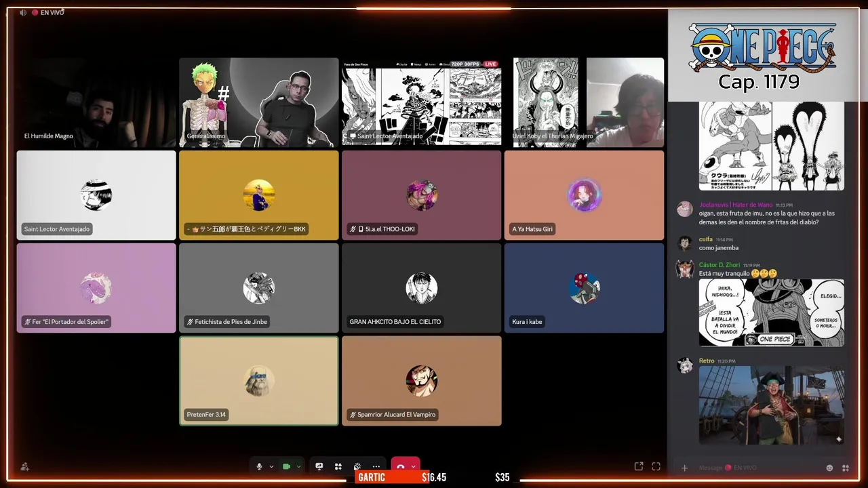This screenshot has height=488, width=868.
Task: Open apps icon in chat box
Action: coord(846,468)
